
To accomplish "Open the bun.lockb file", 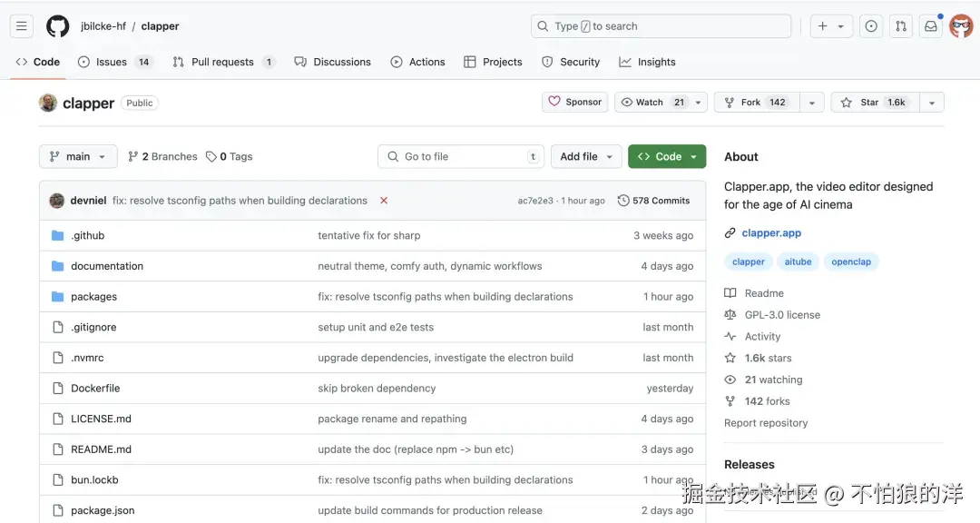I will click(x=94, y=479).
